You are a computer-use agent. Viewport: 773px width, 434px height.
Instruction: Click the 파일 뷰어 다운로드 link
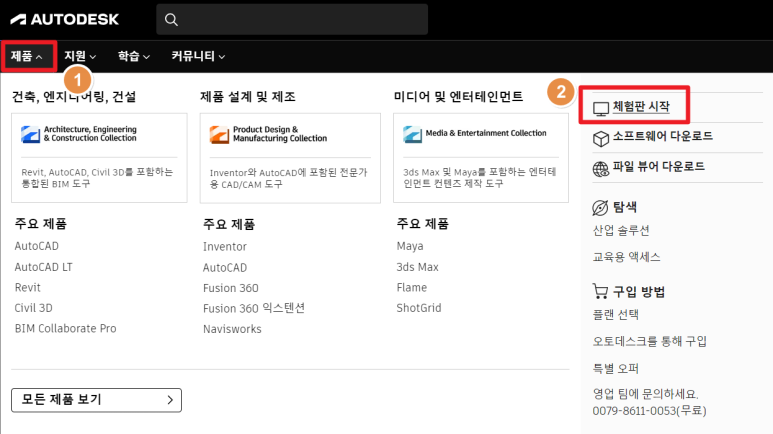click(659, 166)
